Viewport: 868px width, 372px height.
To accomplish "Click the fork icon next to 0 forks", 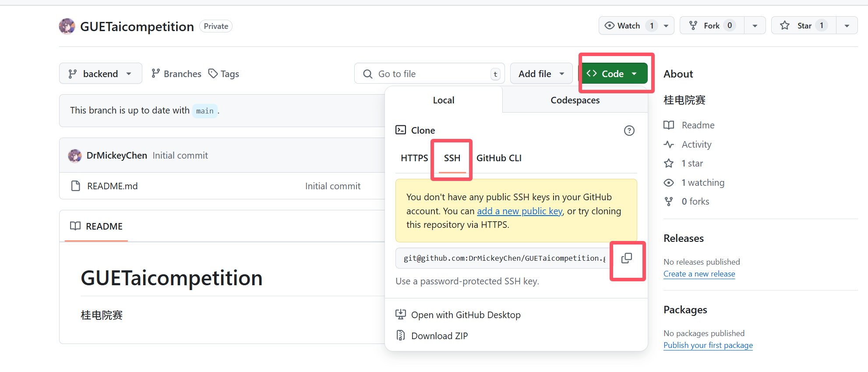I will 669,202.
